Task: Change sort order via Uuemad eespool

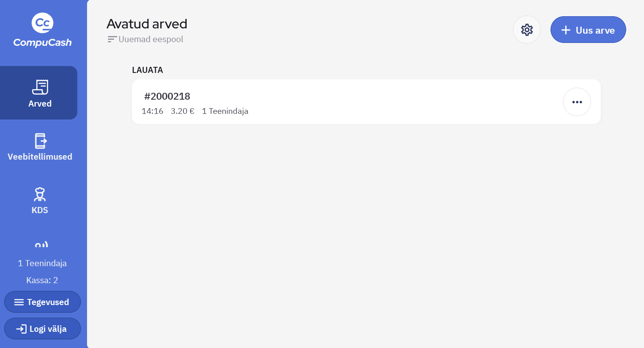Action: click(151, 39)
